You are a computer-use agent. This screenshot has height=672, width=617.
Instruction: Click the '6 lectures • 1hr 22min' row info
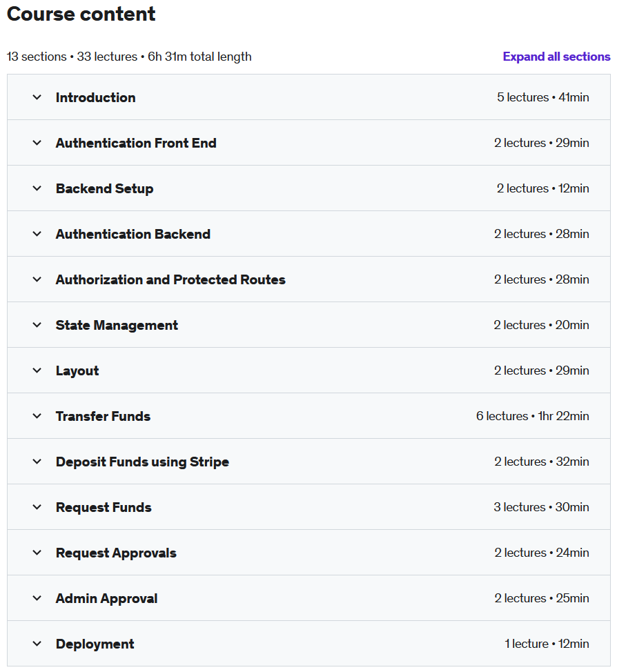click(x=533, y=416)
